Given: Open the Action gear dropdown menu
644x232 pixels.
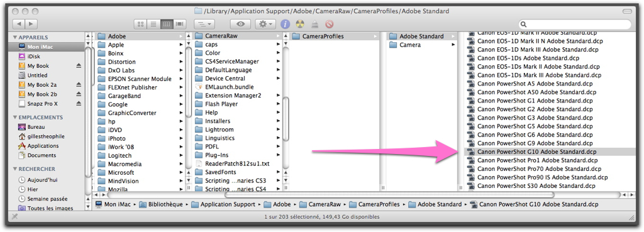Looking at the screenshot, I should click(x=265, y=25).
